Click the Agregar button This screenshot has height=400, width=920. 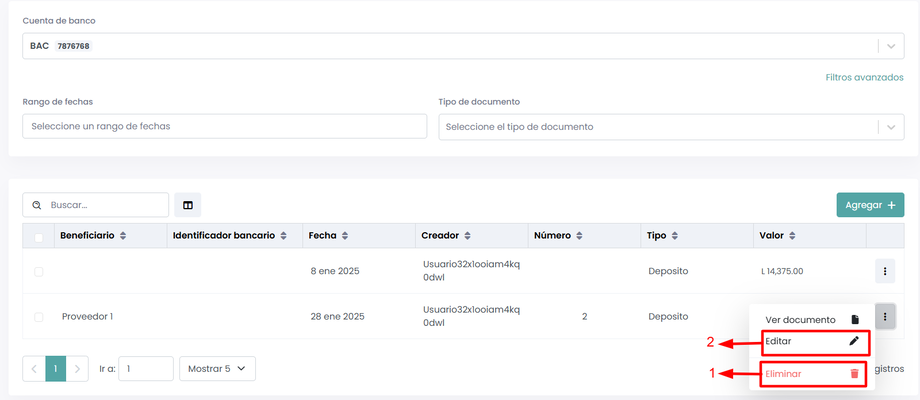coord(869,205)
